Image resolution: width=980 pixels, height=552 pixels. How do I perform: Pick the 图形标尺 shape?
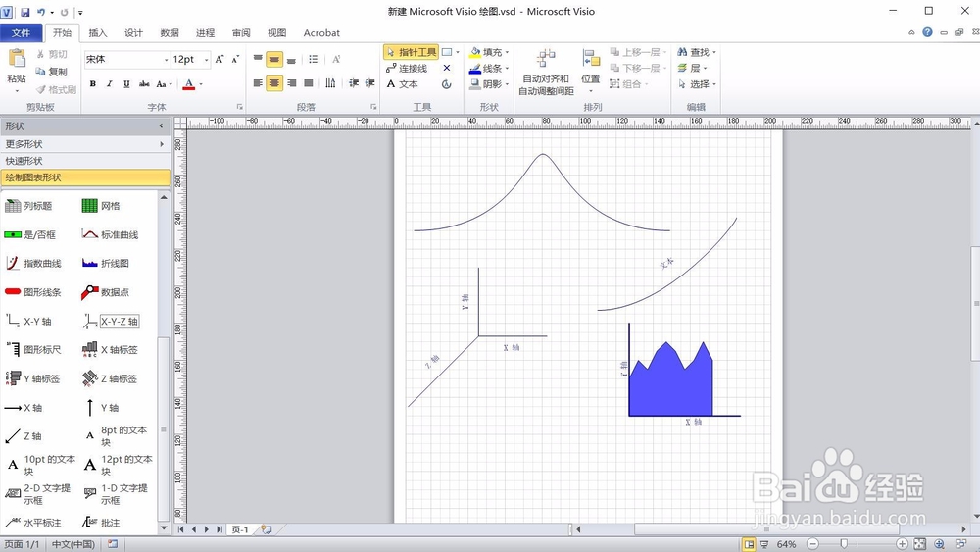[33, 349]
